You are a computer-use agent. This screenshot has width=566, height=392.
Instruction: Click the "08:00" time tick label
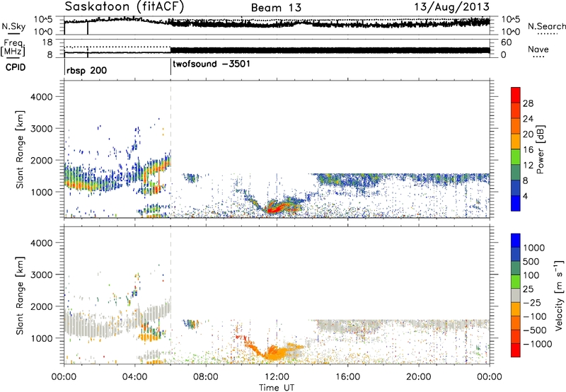pyautogui.click(x=206, y=377)
